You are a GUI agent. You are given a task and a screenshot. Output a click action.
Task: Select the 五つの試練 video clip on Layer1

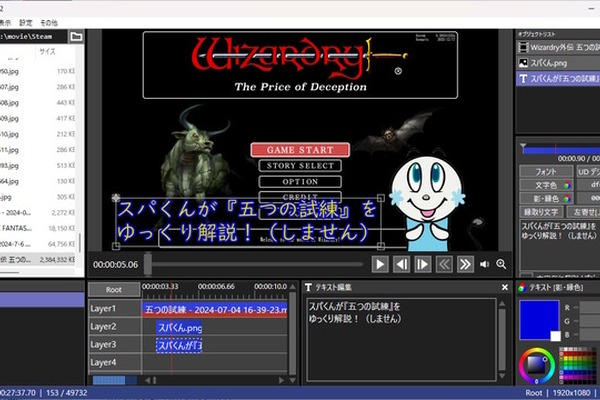coord(215,309)
